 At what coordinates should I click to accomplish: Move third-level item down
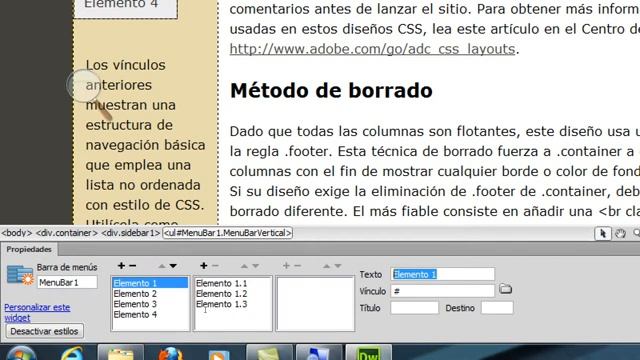[x=338, y=266]
